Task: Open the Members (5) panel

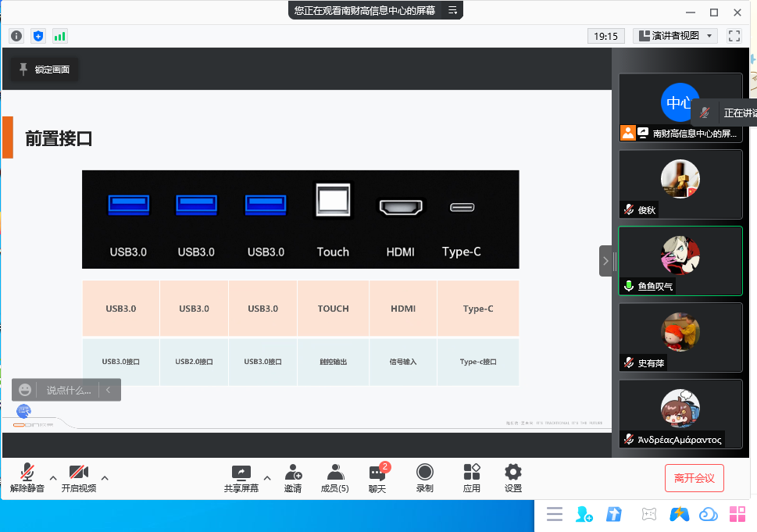Action: tap(335, 478)
